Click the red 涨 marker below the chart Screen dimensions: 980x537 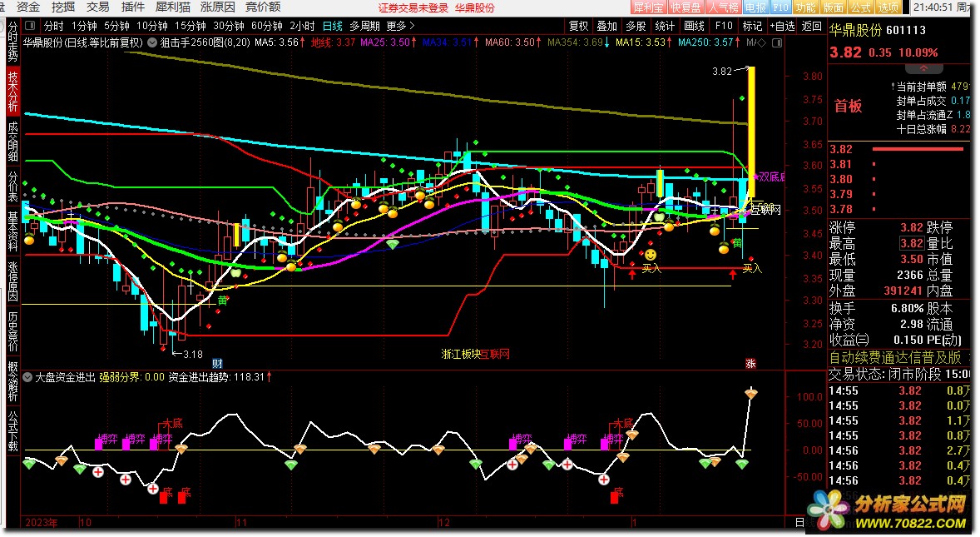pyautogui.click(x=750, y=364)
